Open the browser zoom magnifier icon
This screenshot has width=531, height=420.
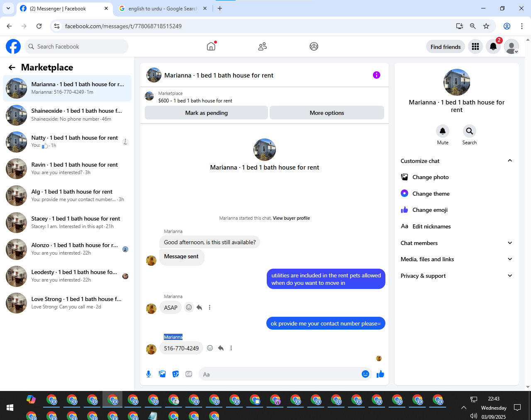pos(473,26)
